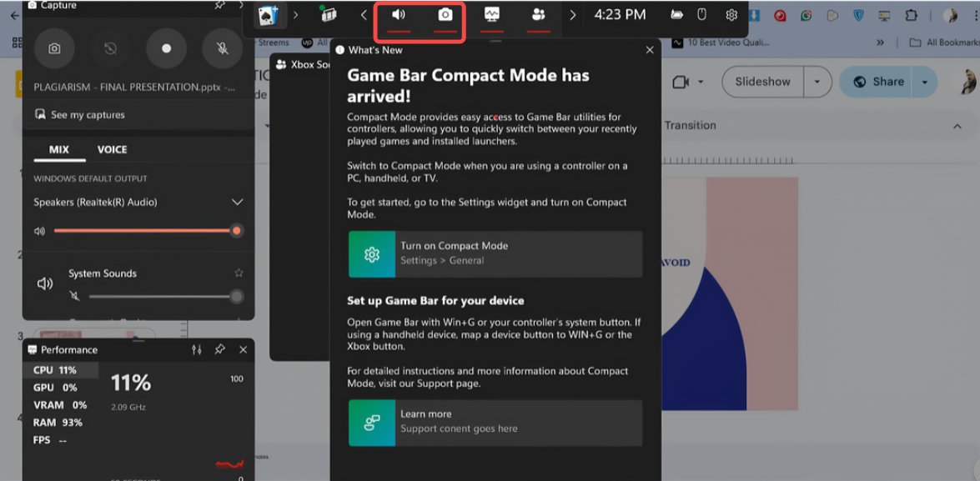
Task: Open the 10 Best Video Quali... bookmark
Action: tap(721, 43)
